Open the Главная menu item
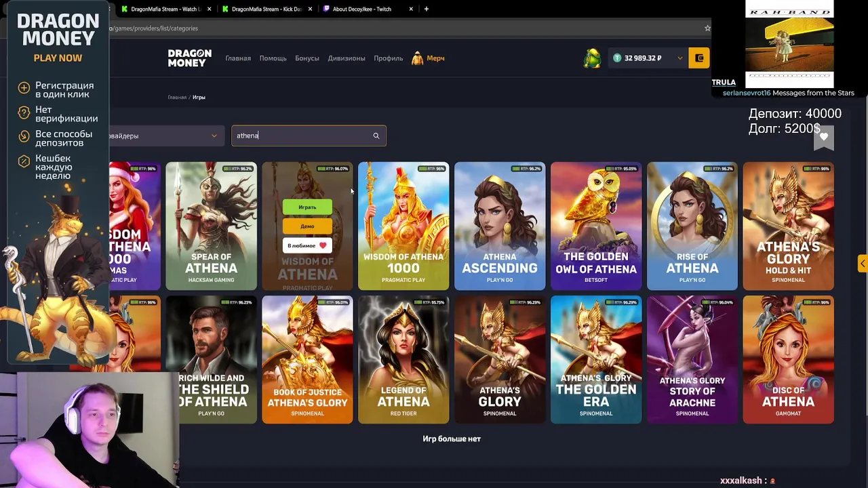This screenshot has width=868, height=488. tap(238, 58)
